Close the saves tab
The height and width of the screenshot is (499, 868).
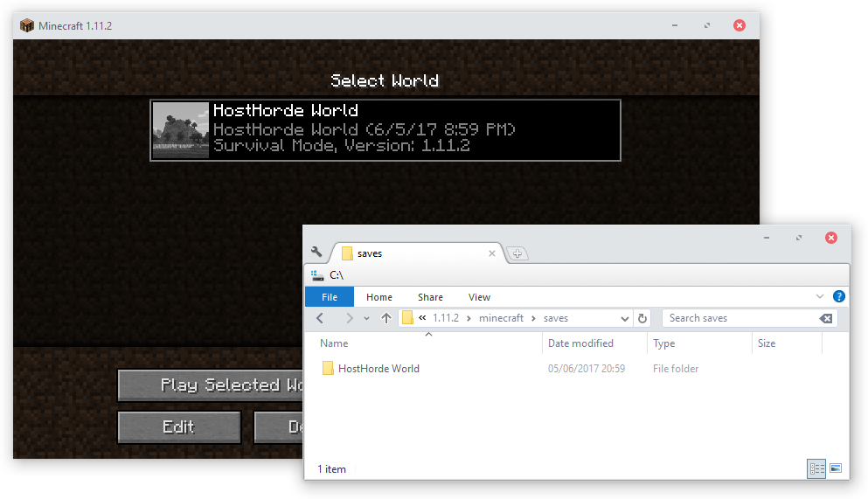coord(491,253)
